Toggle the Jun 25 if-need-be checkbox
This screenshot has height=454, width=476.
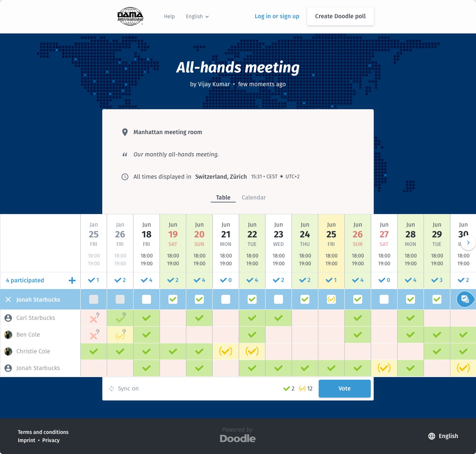point(331,299)
